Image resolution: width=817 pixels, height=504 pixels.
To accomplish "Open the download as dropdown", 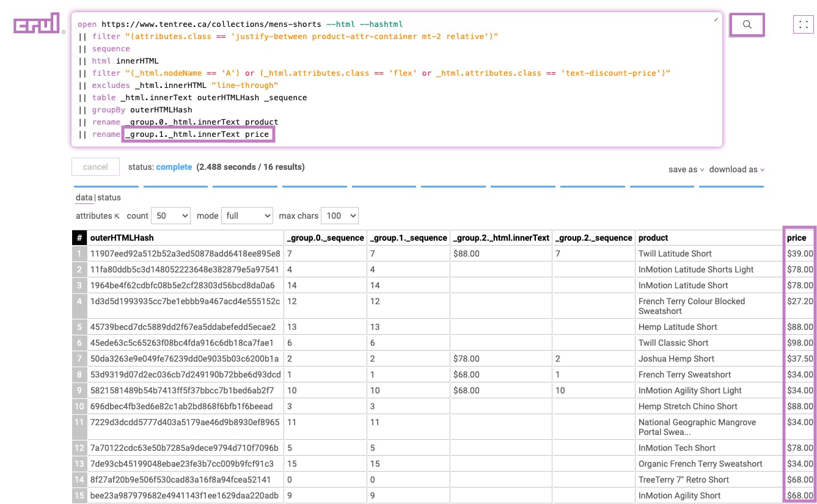I will [737, 169].
